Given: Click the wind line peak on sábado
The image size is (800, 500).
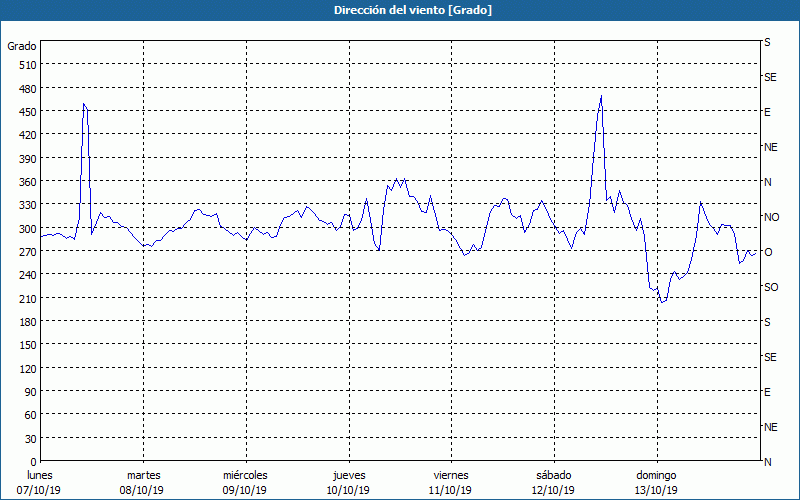Looking at the screenshot, I should (602, 96).
